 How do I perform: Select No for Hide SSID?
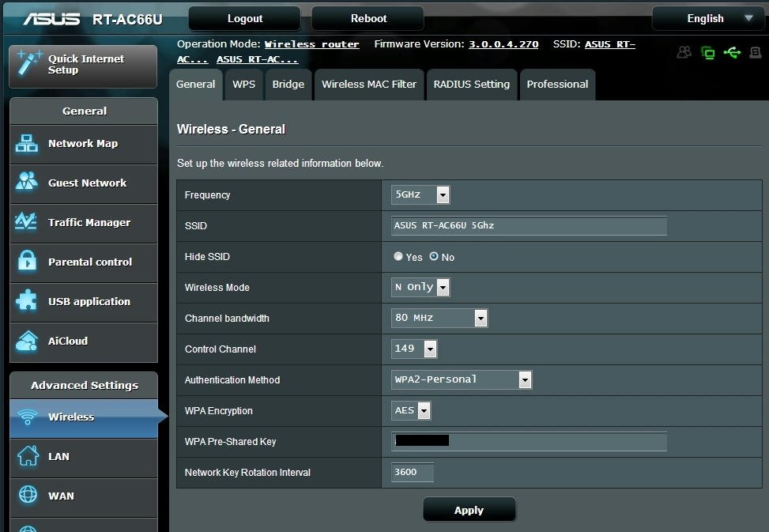click(x=434, y=256)
